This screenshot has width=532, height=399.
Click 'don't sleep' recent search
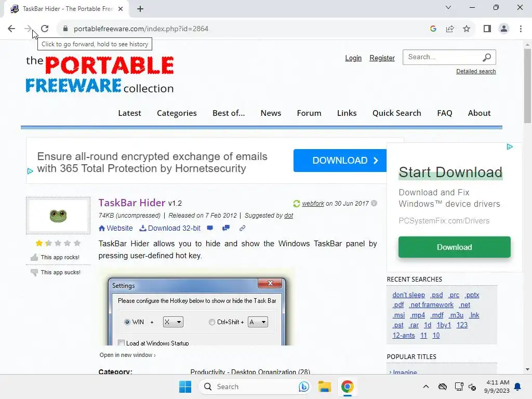pyautogui.click(x=408, y=295)
